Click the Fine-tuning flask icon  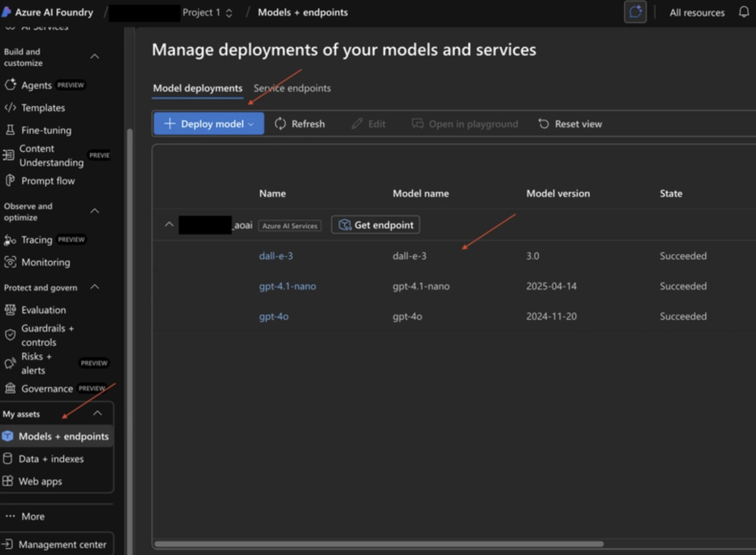pyautogui.click(x=10, y=130)
